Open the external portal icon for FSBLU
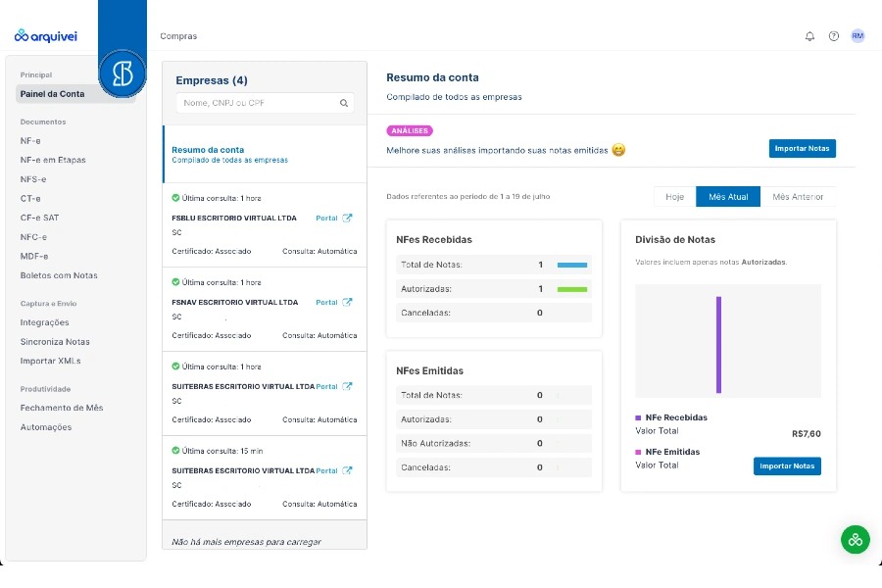This screenshot has width=882, height=588. [x=347, y=218]
